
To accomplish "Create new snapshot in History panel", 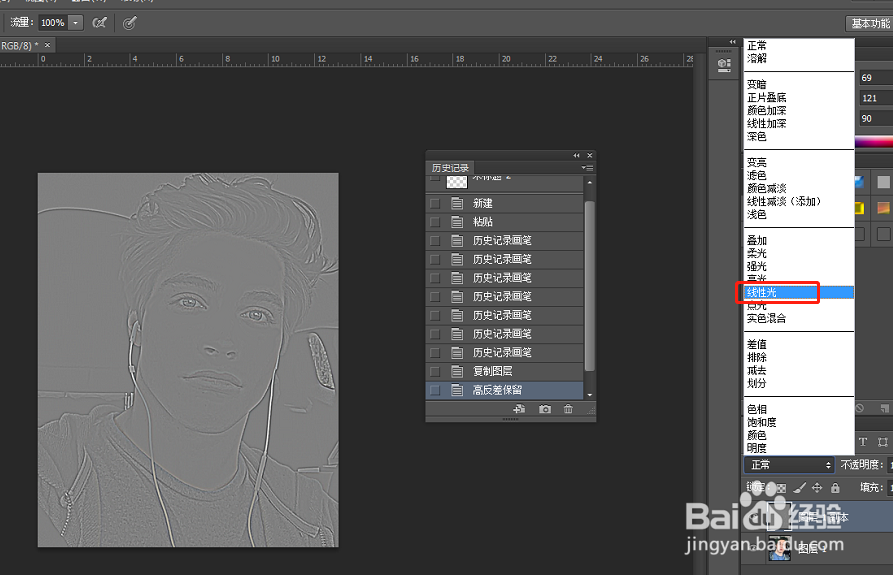I will (544, 409).
